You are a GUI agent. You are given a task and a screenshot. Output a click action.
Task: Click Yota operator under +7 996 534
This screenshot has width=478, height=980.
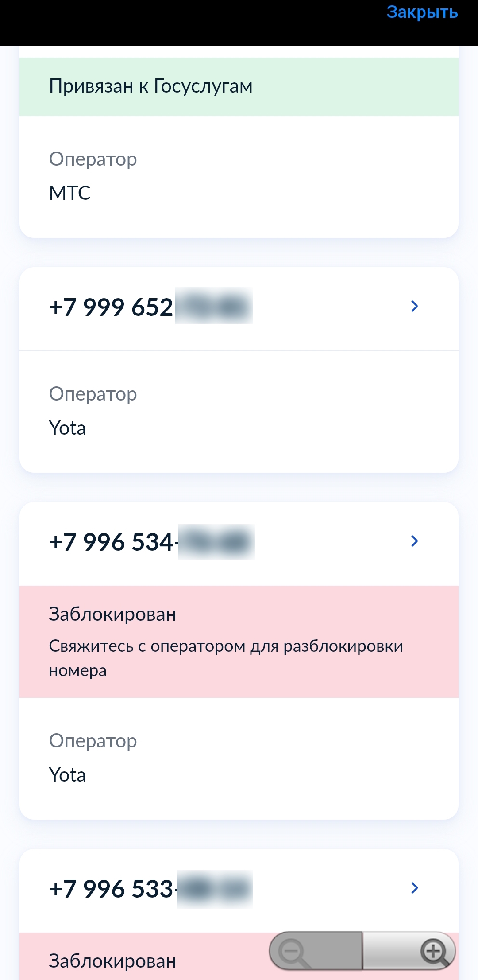tap(67, 775)
